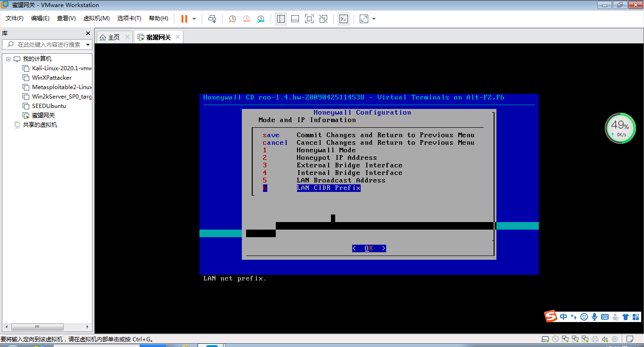Screen dimensions: 644x347
Task: Open the 选项卡(T) menu
Action: click(x=129, y=18)
